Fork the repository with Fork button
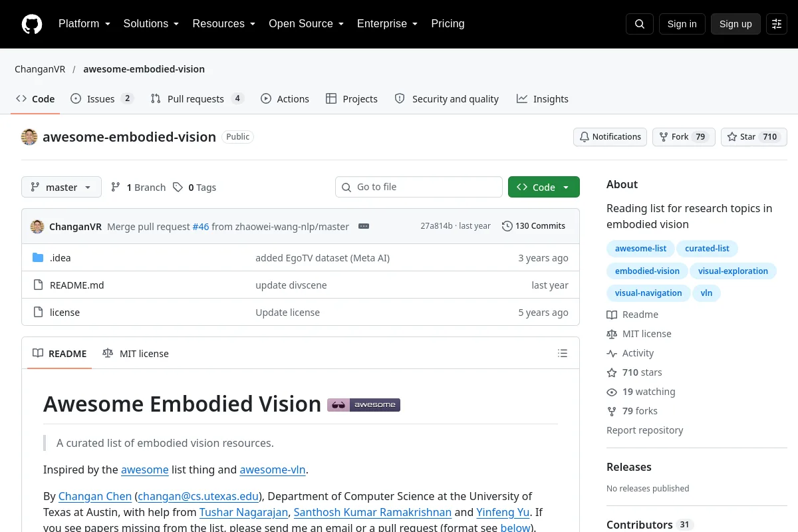Viewport: 798px width, 532px height. [684, 137]
